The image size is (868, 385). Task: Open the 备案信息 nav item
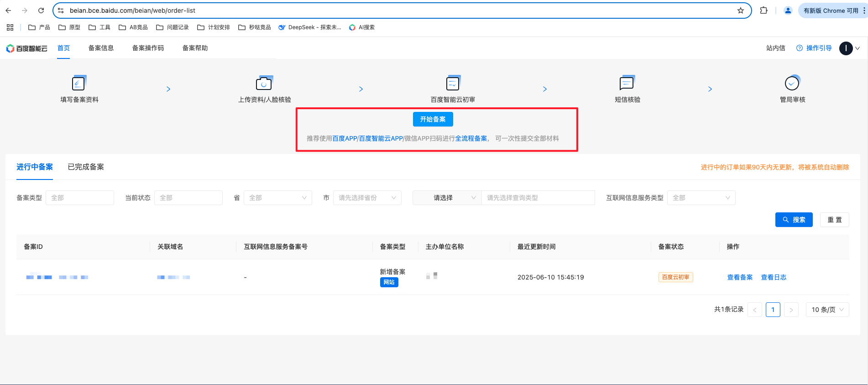point(101,48)
